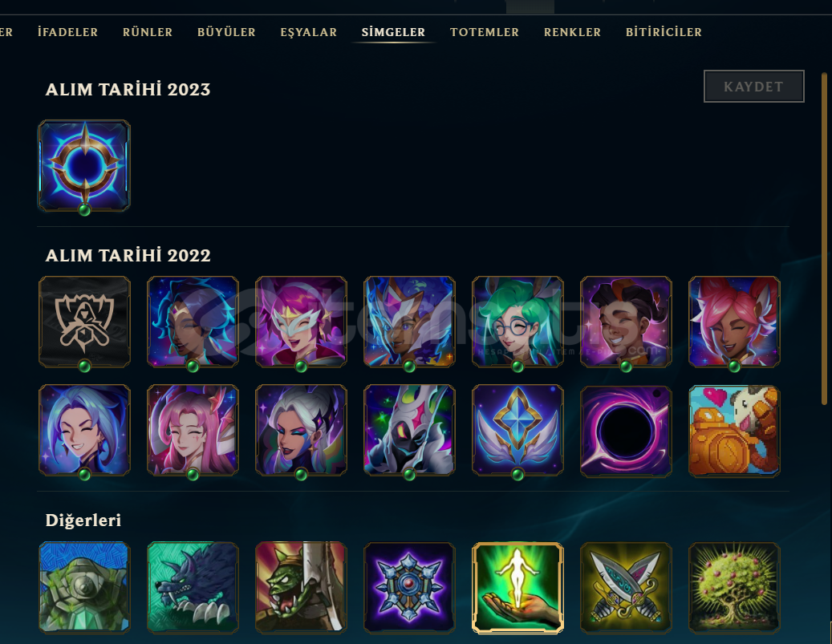Select the stone golem icon
The width and height of the screenshot is (832, 644).
pos(84,588)
